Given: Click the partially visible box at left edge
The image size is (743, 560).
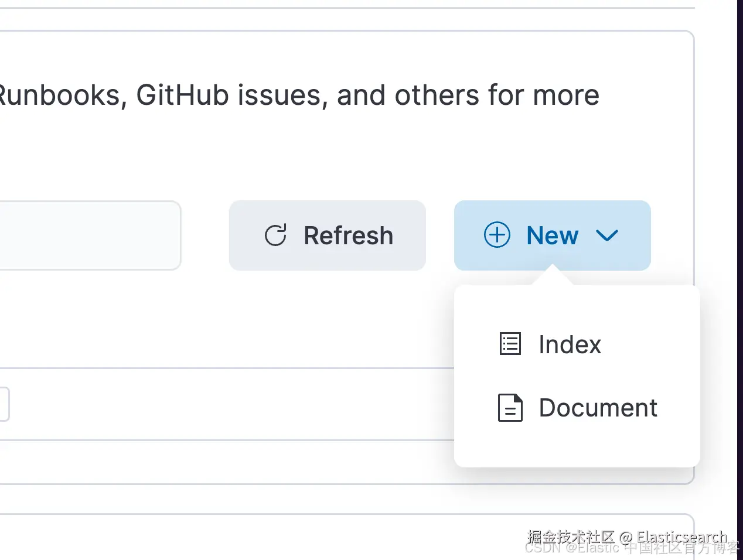Looking at the screenshot, I should click(4, 404).
